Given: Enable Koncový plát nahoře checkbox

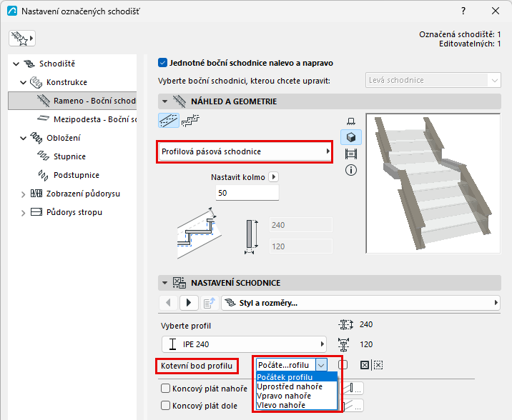Looking at the screenshot, I should [x=166, y=389].
